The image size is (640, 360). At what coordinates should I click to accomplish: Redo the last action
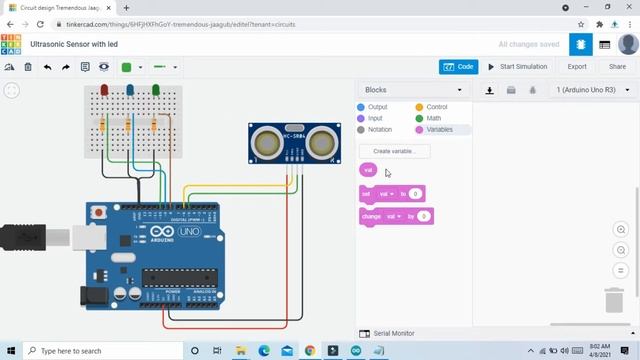[66, 67]
